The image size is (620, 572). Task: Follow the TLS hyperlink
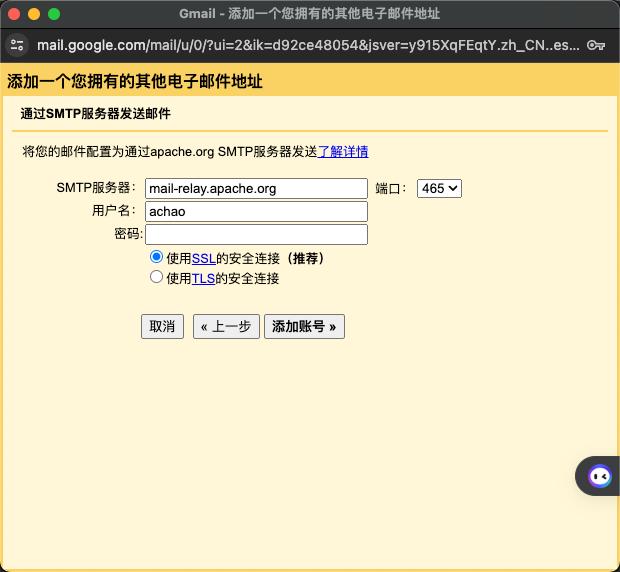[x=203, y=279]
